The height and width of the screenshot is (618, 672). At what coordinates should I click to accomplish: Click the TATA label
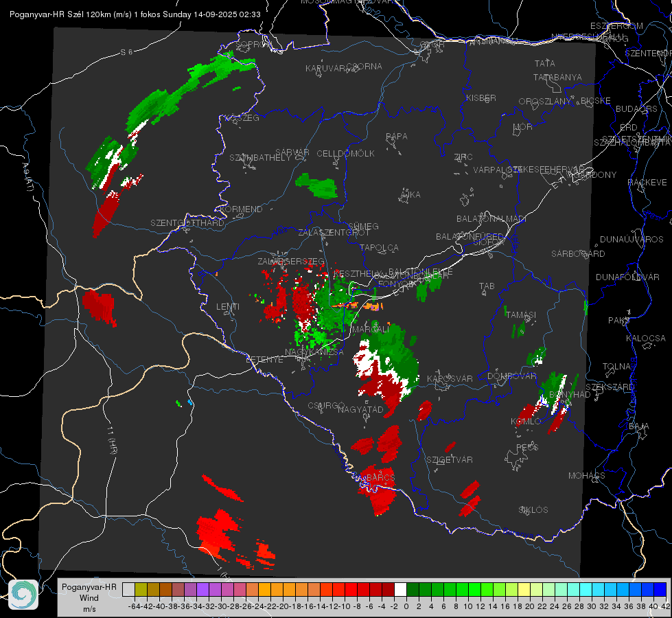coord(545,63)
